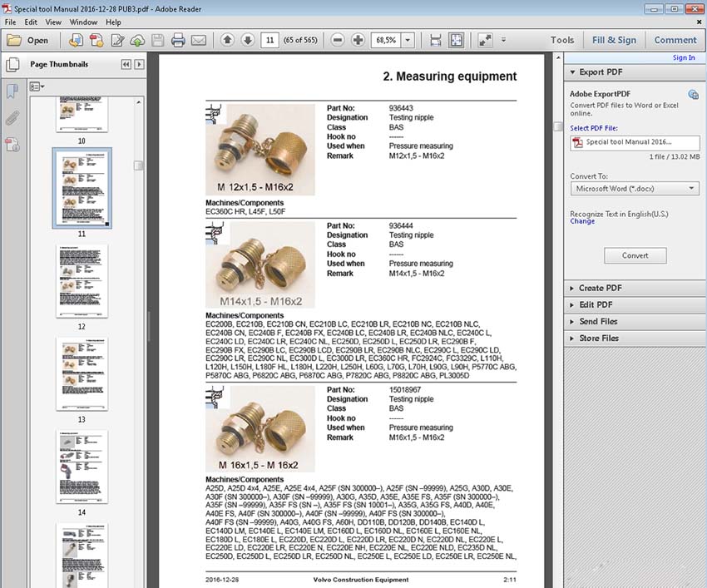Click the email envelope icon
Viewport: 707px width, 588px height.
(x=199, y=41)
